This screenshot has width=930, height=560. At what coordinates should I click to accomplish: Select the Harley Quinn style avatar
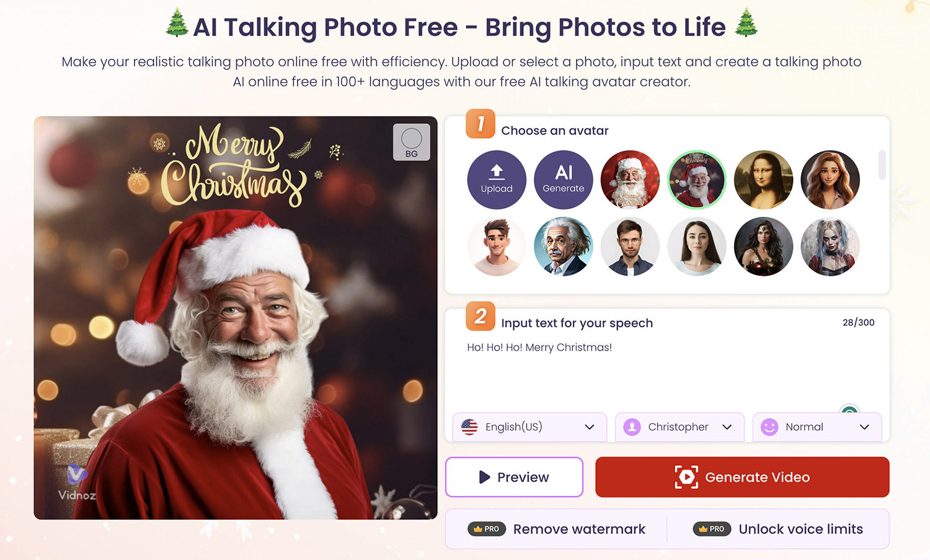click(x=830, y=247)
